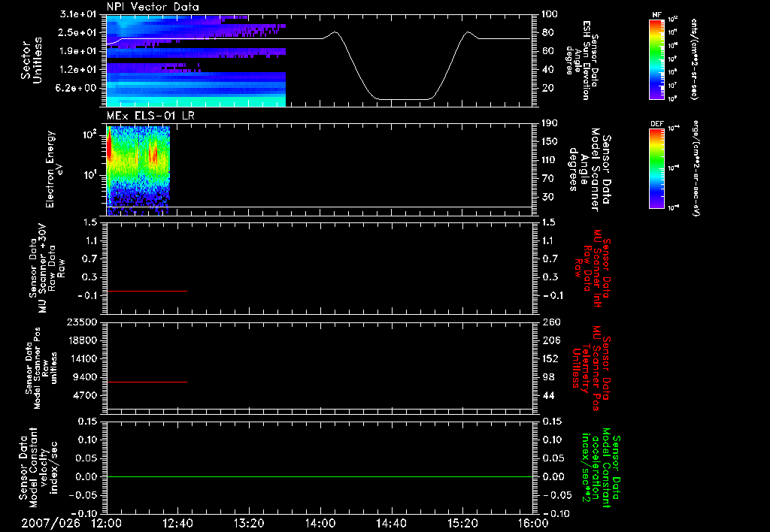Select the DEF label above the color bar
The width and height of the screenshot is (770, 532).
656,124
